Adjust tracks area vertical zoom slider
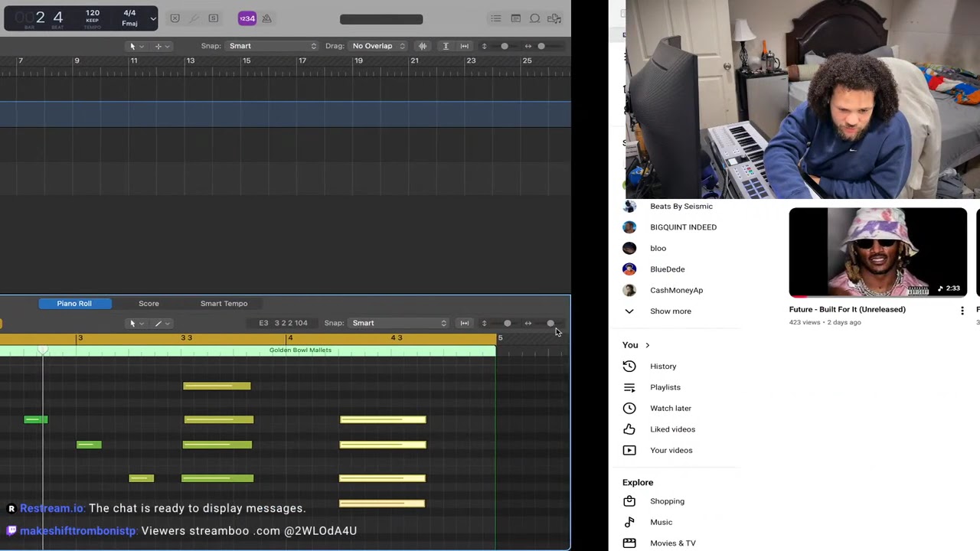This screenshot has width=980, height=551. [x=505, y=46]
